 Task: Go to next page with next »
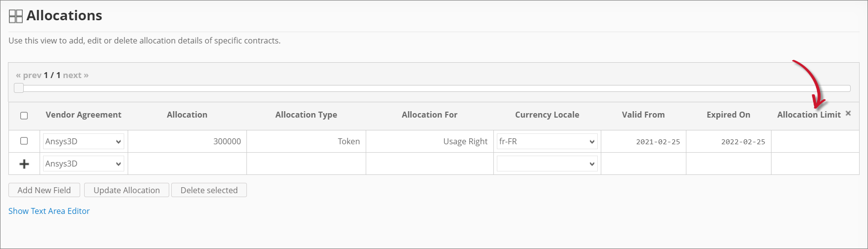click(76, 75)
